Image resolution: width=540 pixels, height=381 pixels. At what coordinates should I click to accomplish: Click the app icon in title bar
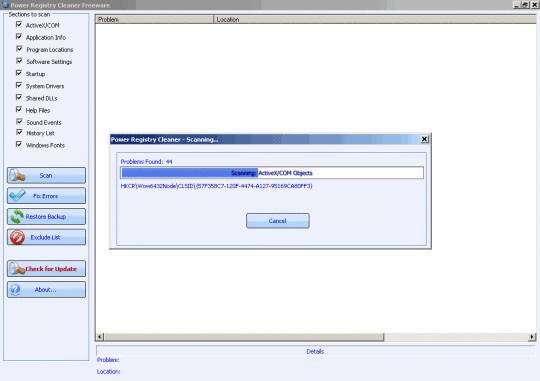5,5
